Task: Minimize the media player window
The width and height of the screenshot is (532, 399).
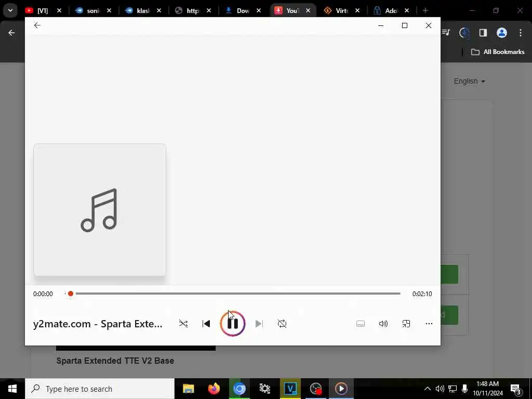Action: click(381, 25)
